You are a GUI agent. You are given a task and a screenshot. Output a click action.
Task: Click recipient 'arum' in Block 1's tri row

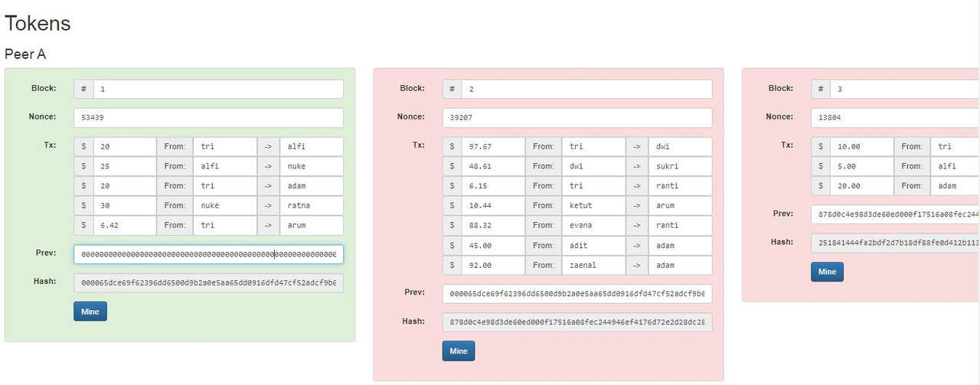(x=312, y=225)
